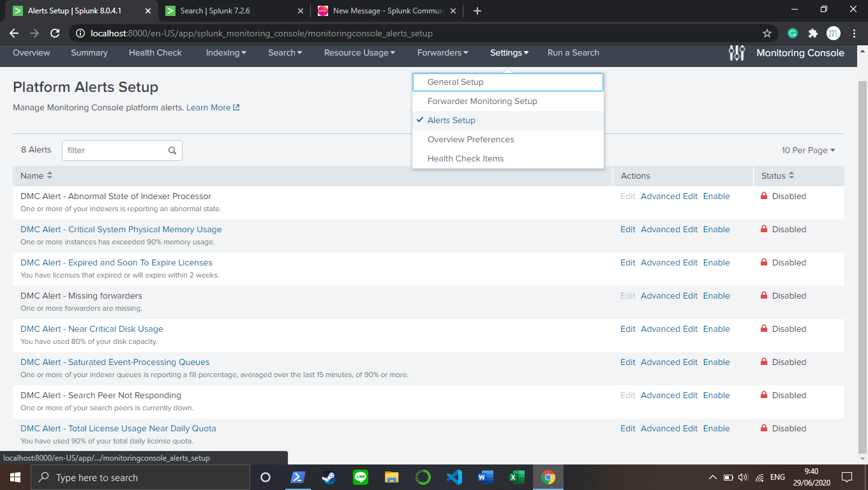The width and height of the screenshot is (868, 490).
Task: Open Microsoft Excel from the taskbar
Action: point(517,477)
